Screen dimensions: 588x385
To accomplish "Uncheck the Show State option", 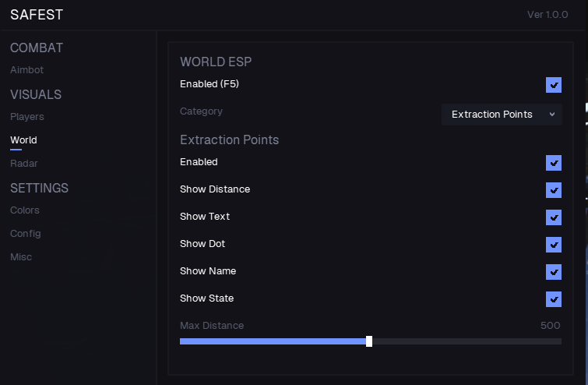I will (x=554, y=299).
